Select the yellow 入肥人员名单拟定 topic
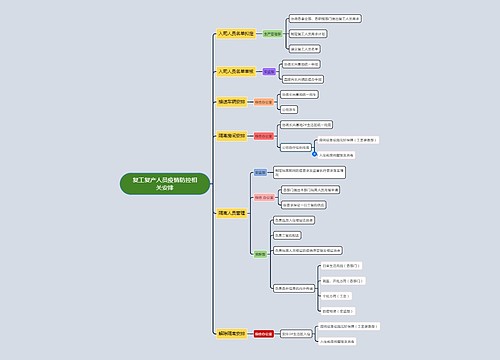This screenshot has width=500, height=360. coord(236,34)
